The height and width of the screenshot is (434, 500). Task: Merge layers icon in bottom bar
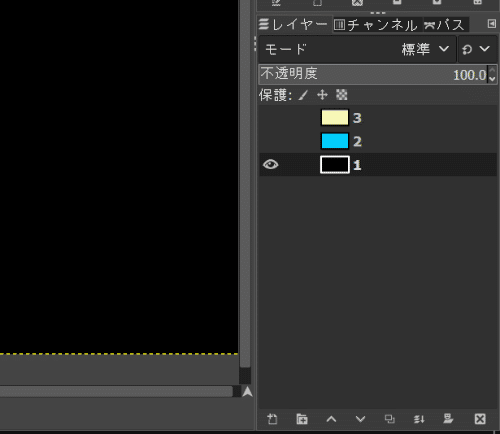(x=419, y=419)
